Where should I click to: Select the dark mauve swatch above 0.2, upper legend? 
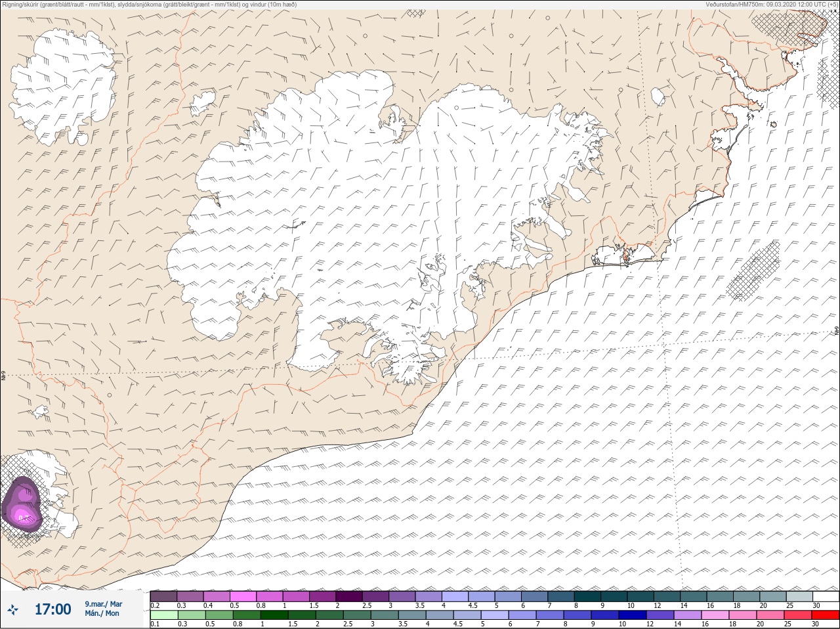[x=163, y=596]
